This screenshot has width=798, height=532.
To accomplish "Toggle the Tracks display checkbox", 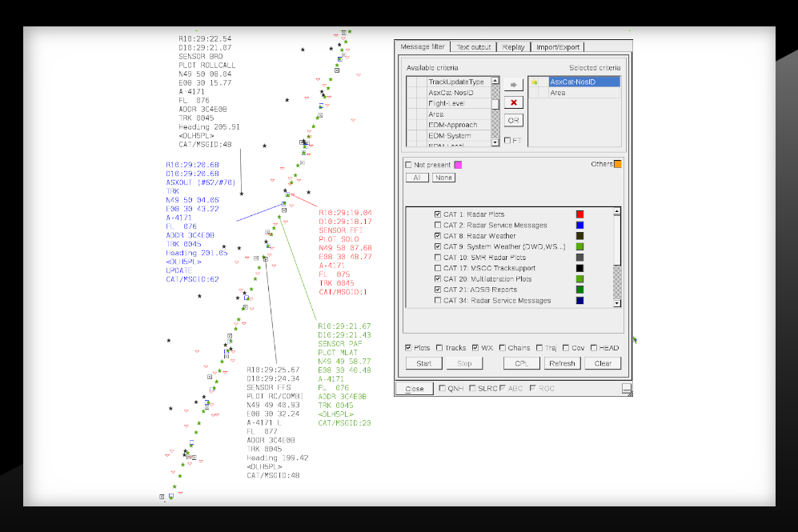I will pyautogui.click(x=439, y=348).
